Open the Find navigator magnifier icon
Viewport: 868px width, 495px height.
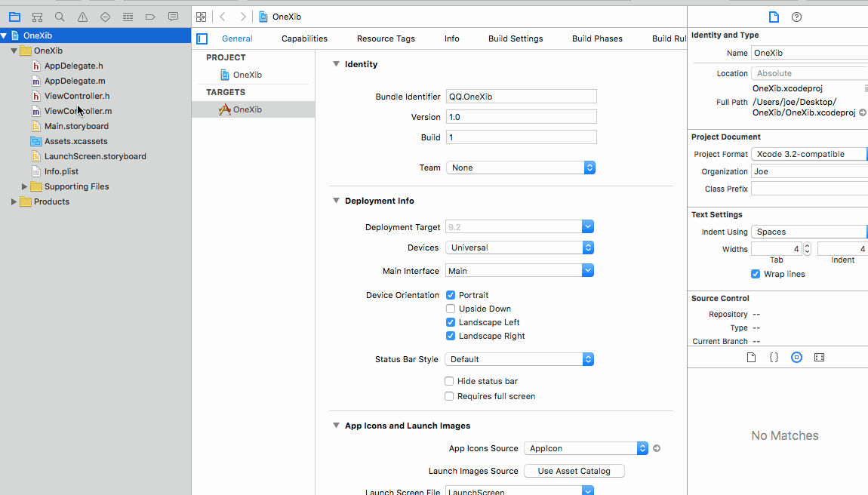[x=60, y=17]
